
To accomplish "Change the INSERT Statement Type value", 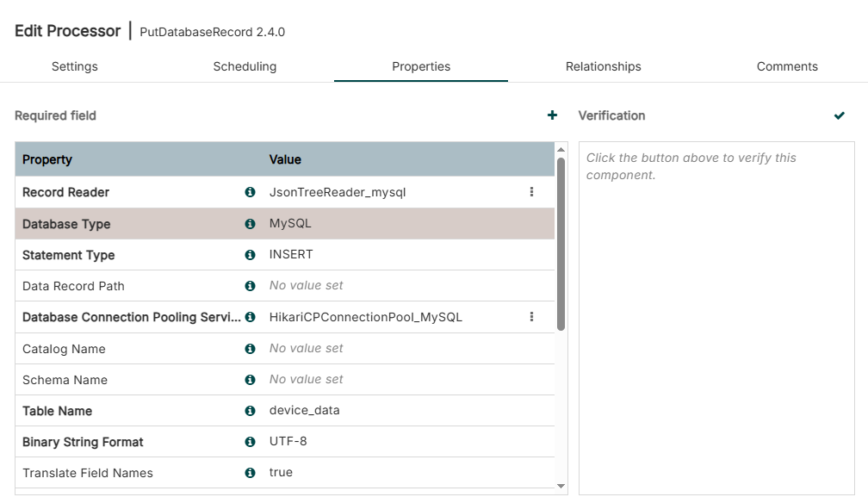I will [x=291, y=255].
